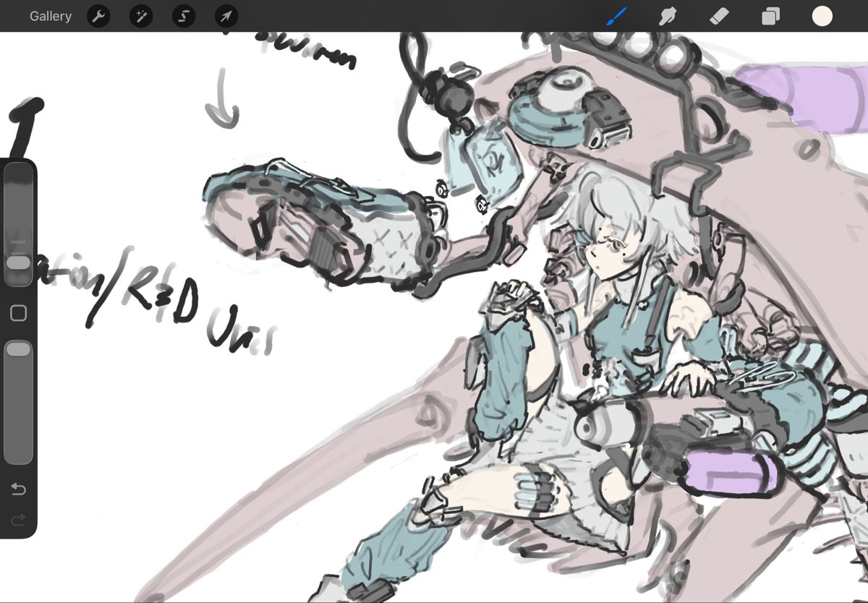The height and width of the screenshot is (603, 868).
Task: Open the Layers panel
Action: (771, 16)
